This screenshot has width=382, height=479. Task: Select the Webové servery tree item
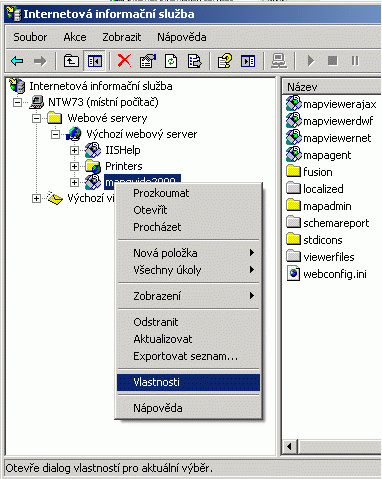tap(107, 118)
